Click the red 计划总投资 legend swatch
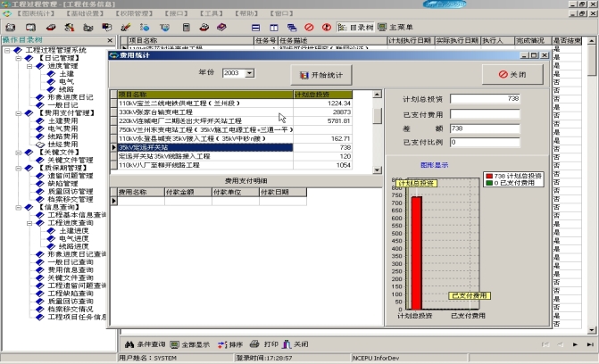 click(489, 176)
